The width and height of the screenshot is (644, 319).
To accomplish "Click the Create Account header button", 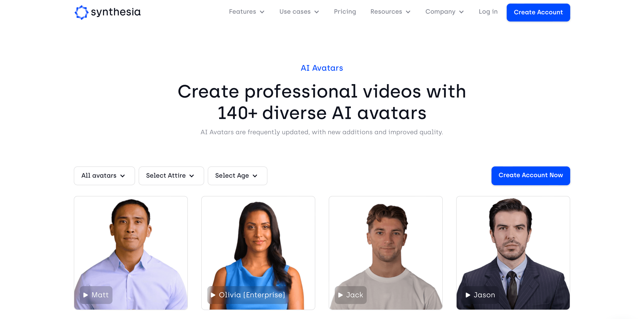I will (x=538, y=12).
